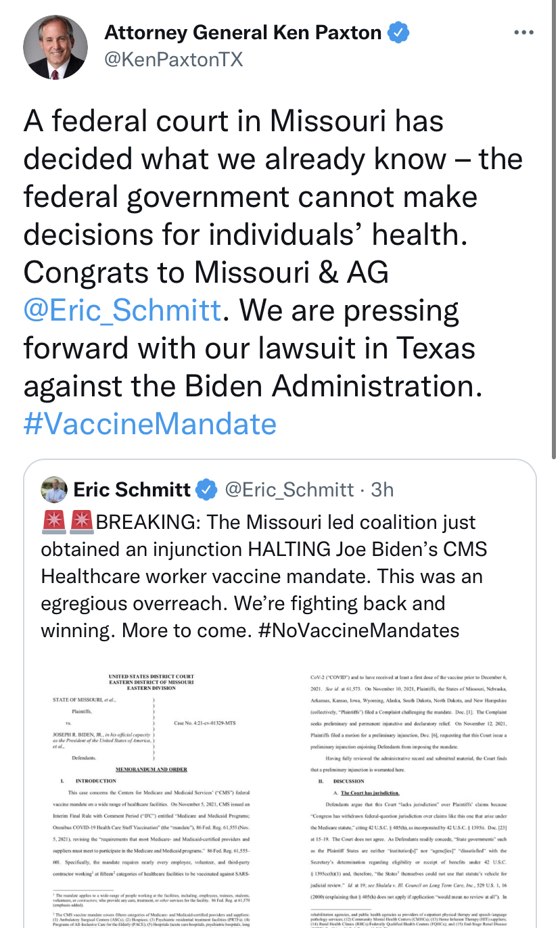Open Eric Schmitt's small avatar in quoted tweet
560x928 pixels.
(54, 489)
